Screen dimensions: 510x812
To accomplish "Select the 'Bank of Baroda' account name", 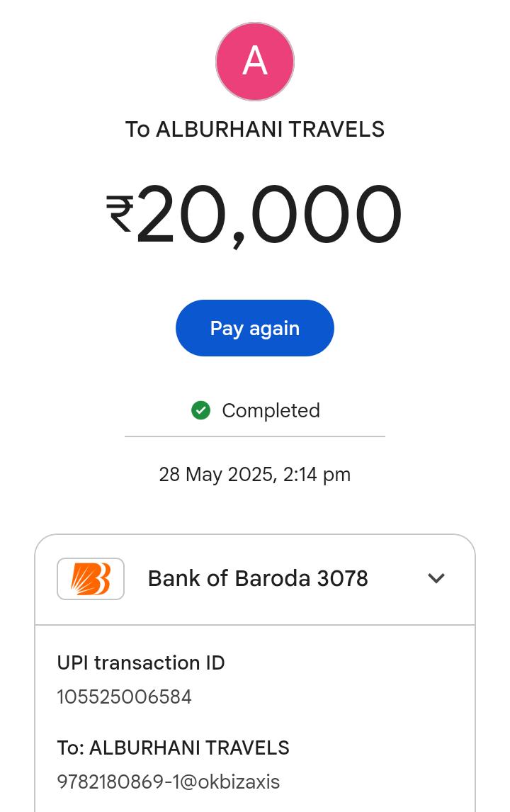I will 229,579.
